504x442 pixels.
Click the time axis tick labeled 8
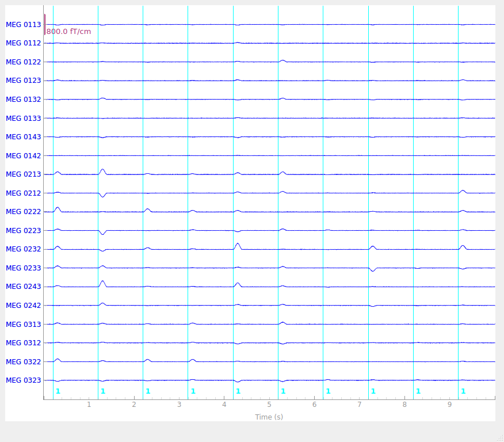click(404, 405)
